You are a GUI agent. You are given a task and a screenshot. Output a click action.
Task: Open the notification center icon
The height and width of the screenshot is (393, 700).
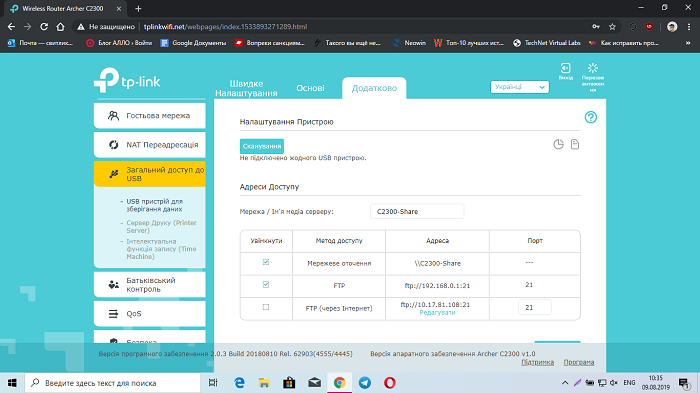[x=683, y=383]
